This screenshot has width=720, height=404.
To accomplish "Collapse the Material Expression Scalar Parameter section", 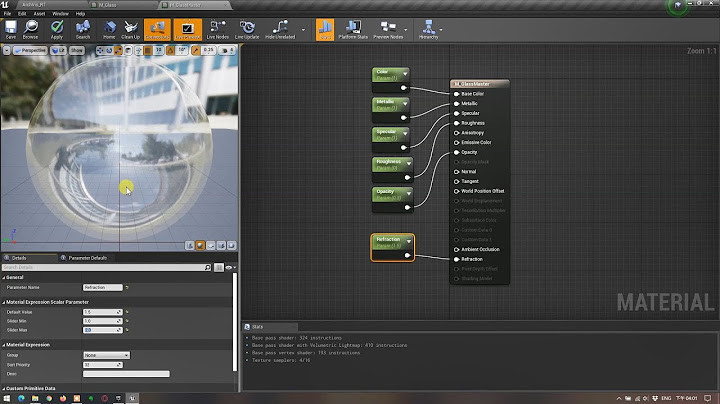I will coord(4,303).
